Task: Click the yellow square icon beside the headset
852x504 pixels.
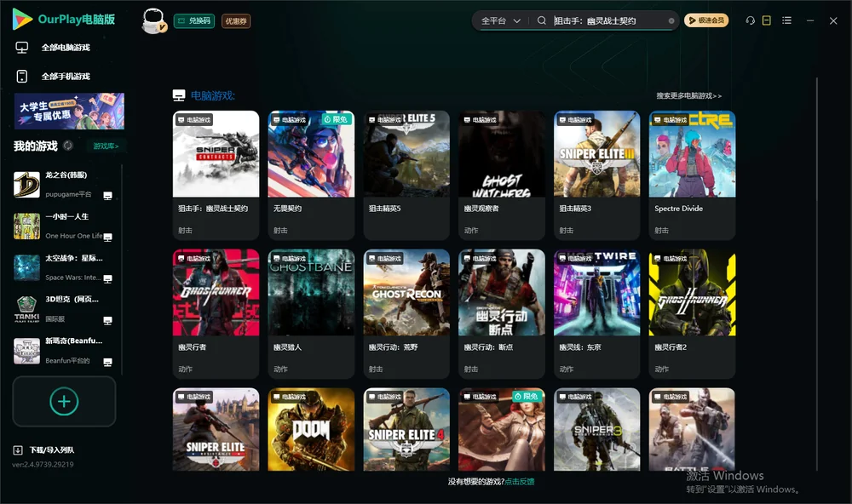Action: pos(767,20)
